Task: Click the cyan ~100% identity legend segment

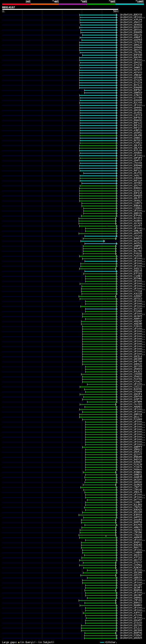Action: point(130,4)
